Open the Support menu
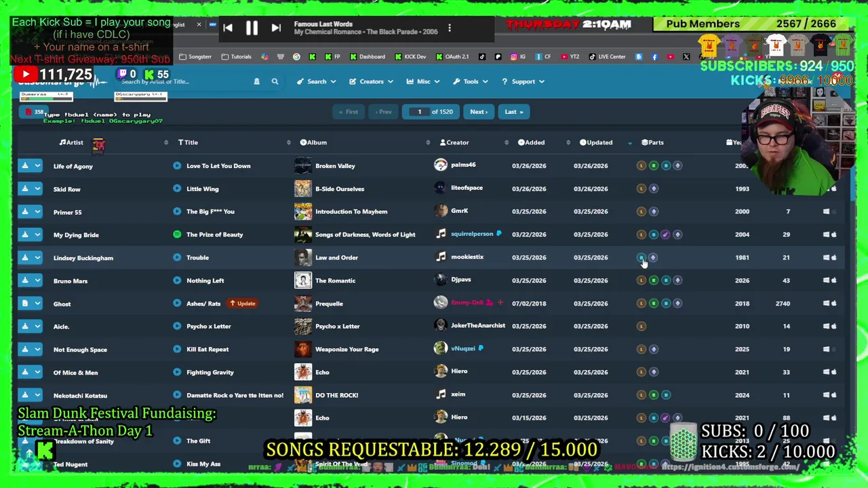868x488 pixels. (x=523, y=81)
